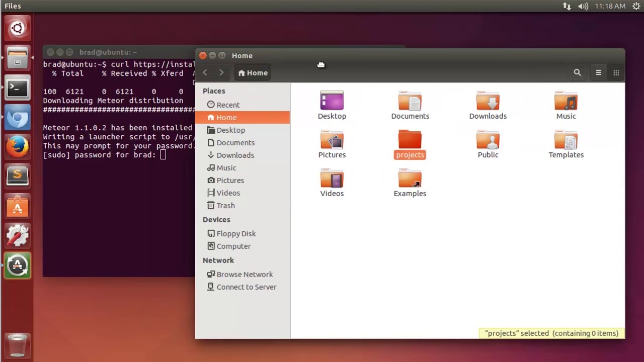Open Trash in the Places sidebar

click(243, 205)
